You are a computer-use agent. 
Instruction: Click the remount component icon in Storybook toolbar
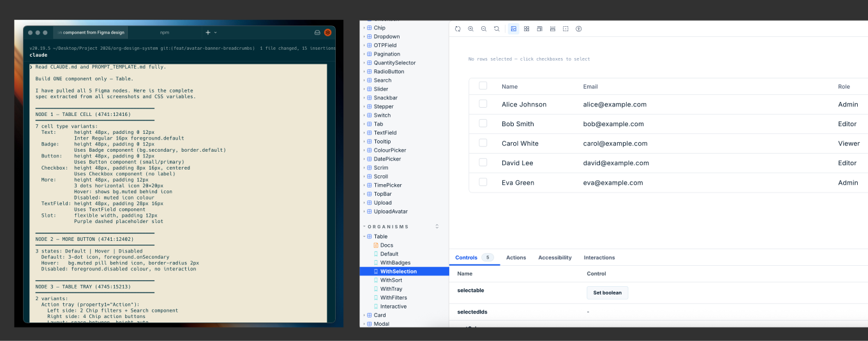(x=458, y=29)
